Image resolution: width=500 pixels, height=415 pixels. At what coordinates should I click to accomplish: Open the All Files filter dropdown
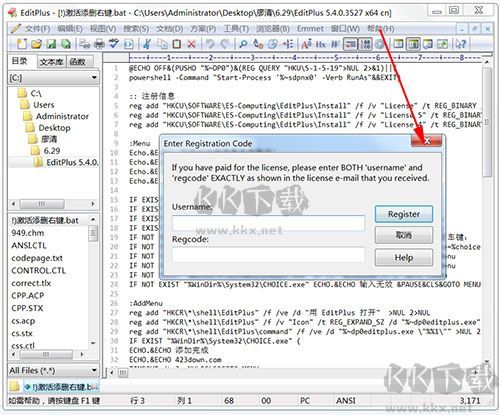click(54, 371)
